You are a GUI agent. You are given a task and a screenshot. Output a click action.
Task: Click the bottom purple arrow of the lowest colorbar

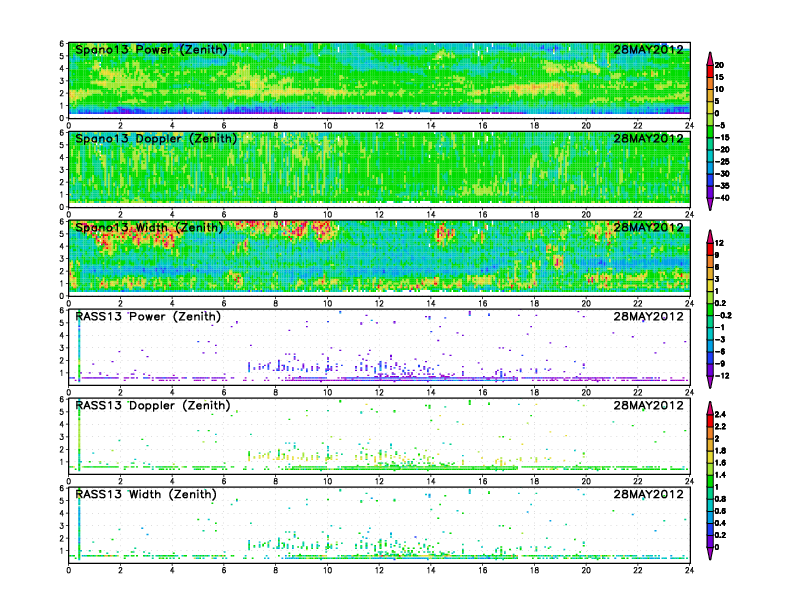[710, 553]
